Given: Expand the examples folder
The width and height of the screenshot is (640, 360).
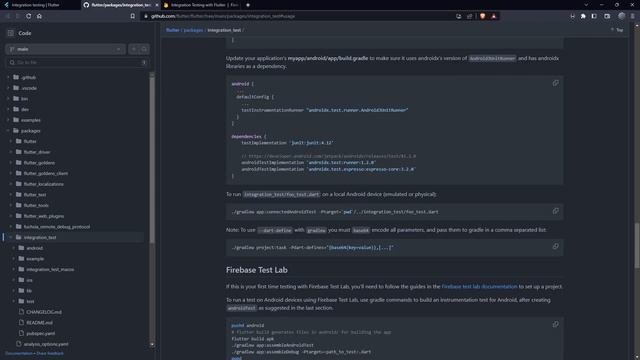Looking at the screenshot, I should click(x=8, y=120).
